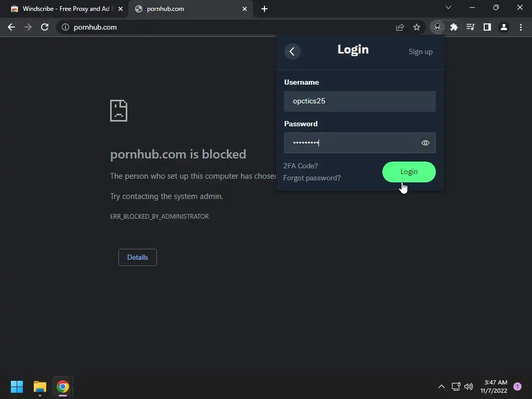Reload the current page

click(45, 27)
